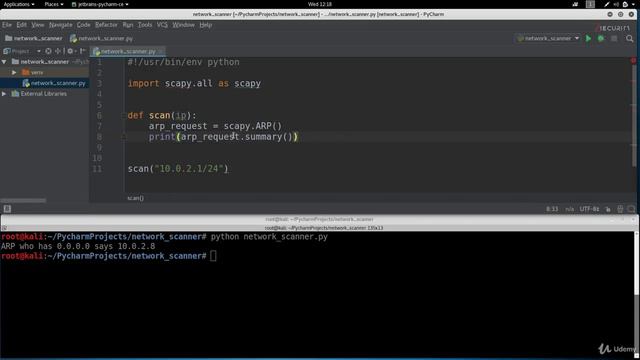Click the workspace switcher indicator in top bar

[x=590, y=4]
